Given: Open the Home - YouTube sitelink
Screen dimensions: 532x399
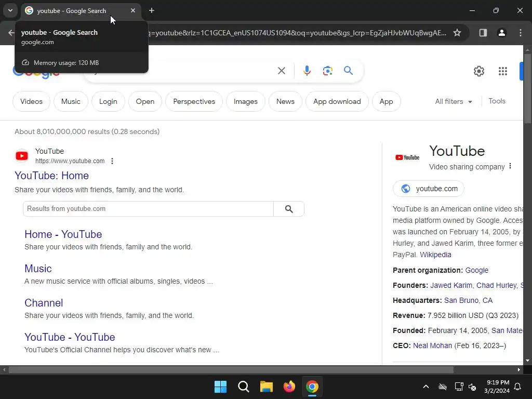Looking at the screenshot, I should (63, 234).
